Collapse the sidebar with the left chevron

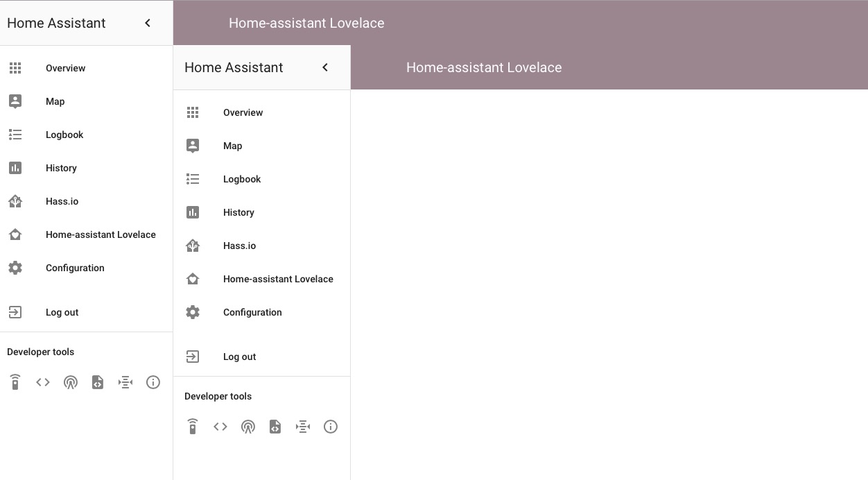pyautogui.click(x=147, y=22)
